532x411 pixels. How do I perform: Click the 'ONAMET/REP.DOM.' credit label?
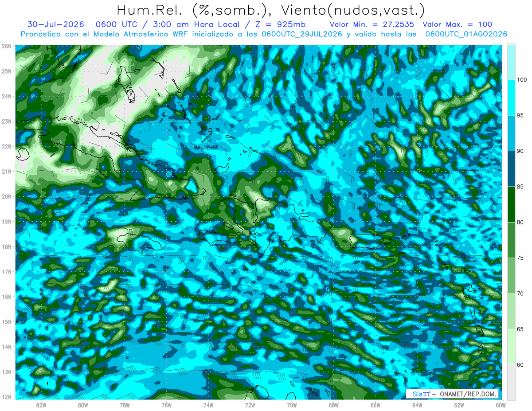(469, 394)
